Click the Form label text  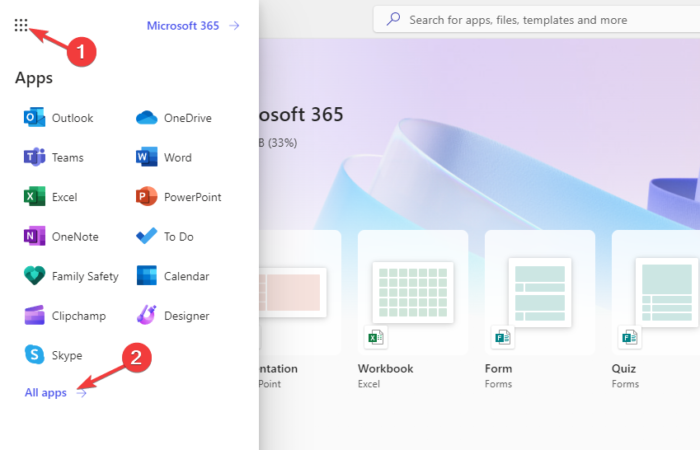tap(498, 369)
